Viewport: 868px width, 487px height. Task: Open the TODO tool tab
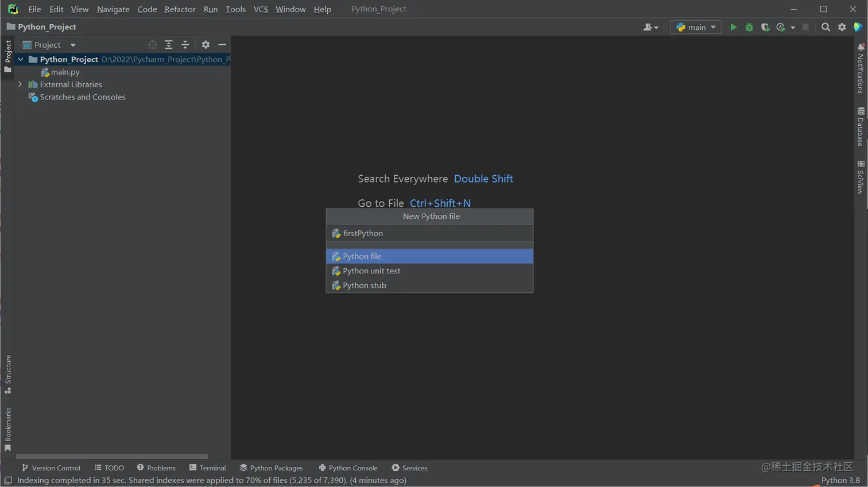(x=109, y=468)
